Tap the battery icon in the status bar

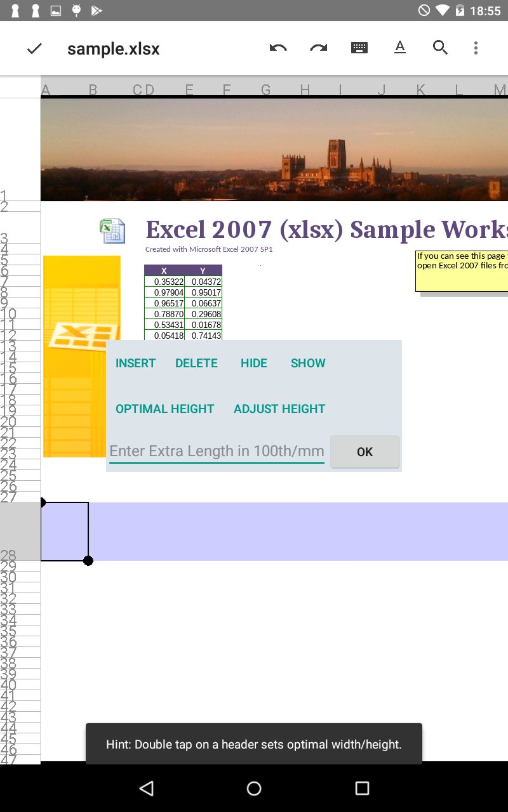tap(460, 10)
